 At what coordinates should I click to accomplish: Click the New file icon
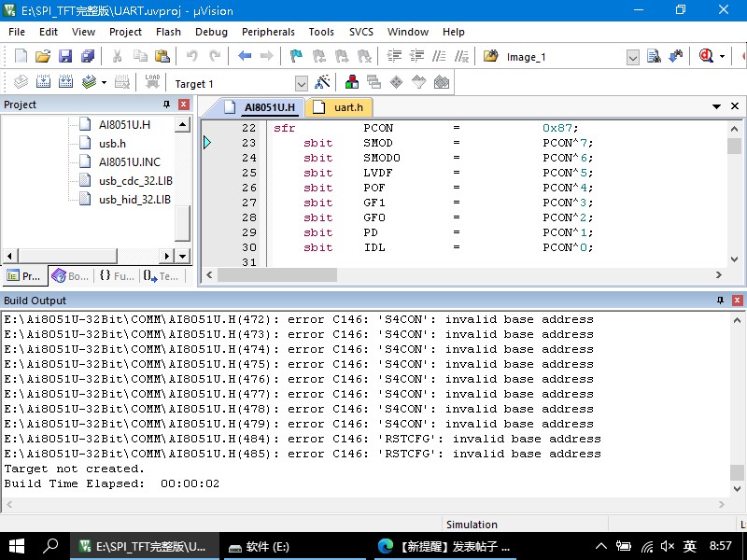coord(21,56)
